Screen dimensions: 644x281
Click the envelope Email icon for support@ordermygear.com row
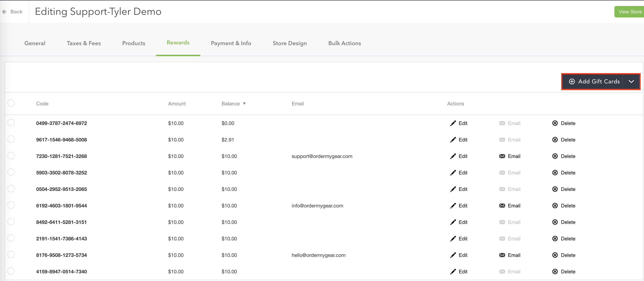[x=502, y=156]
